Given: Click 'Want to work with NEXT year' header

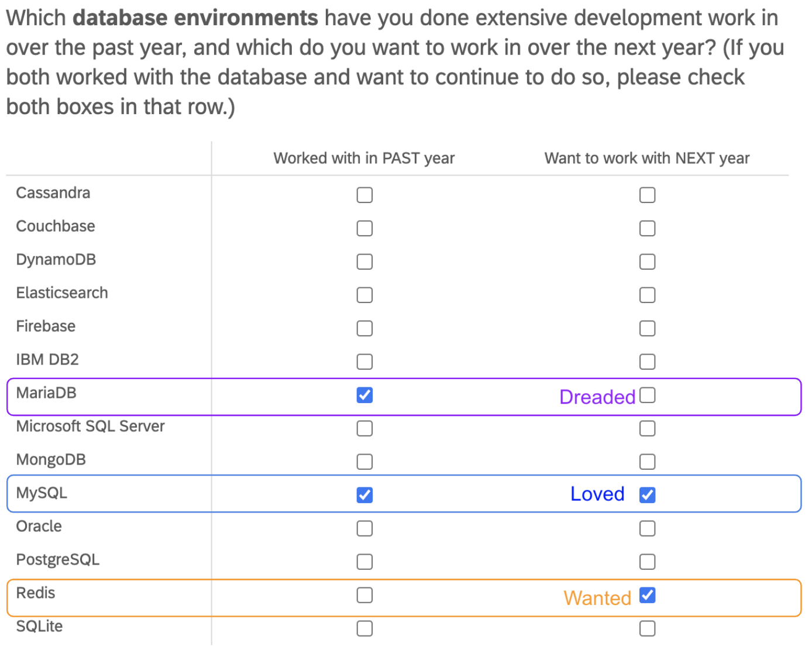Looking at the screenshot, I should pos(647,158).
